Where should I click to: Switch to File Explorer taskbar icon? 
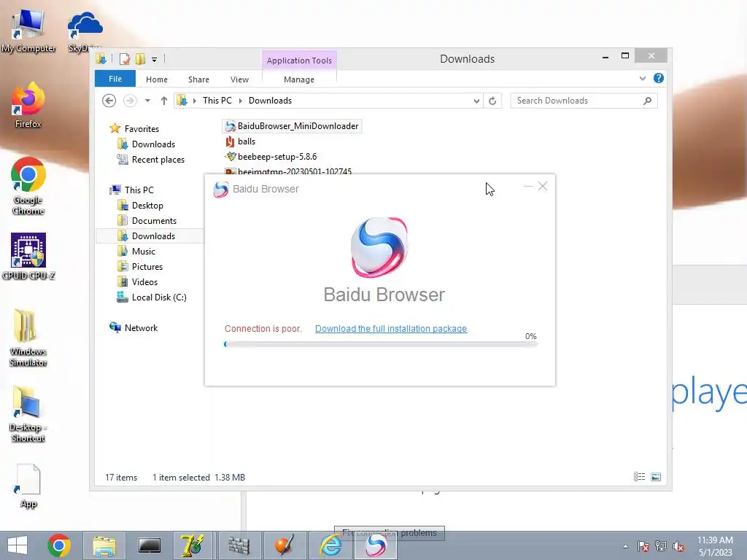[x=104, y=545]
